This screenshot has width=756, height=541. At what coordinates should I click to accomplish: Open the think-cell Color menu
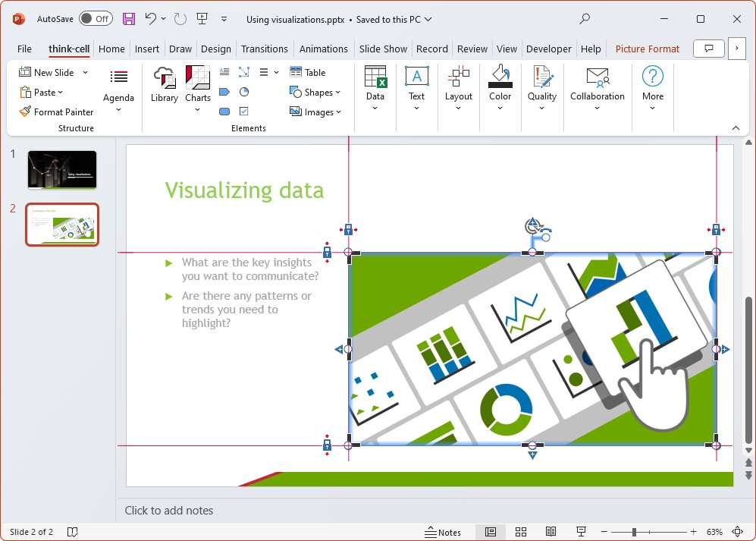pyautogui.click(x=500, y=88)
